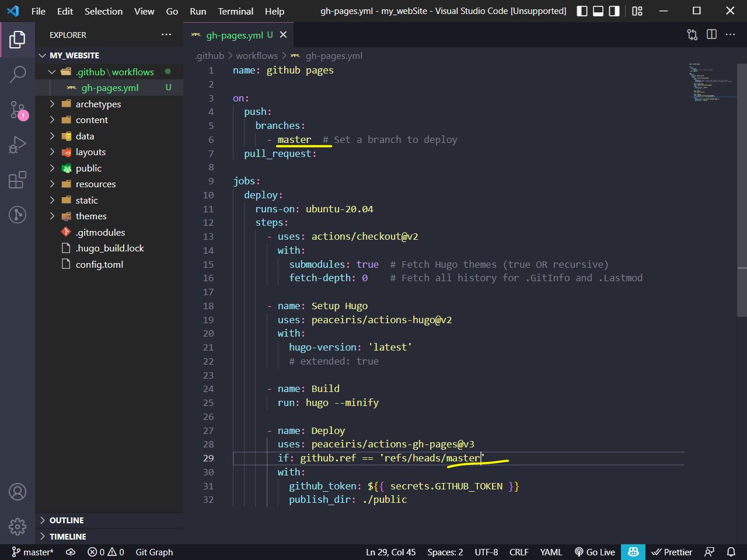Expand the OUTLINE section

pyautogui.click(x=109, y=520)
